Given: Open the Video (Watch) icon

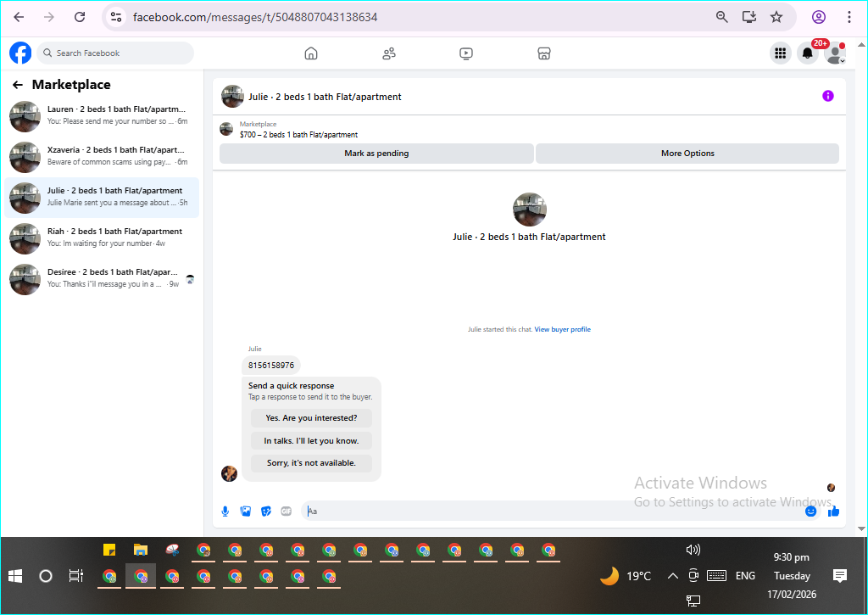Looking at the screenshot, I should click(466, 53).
